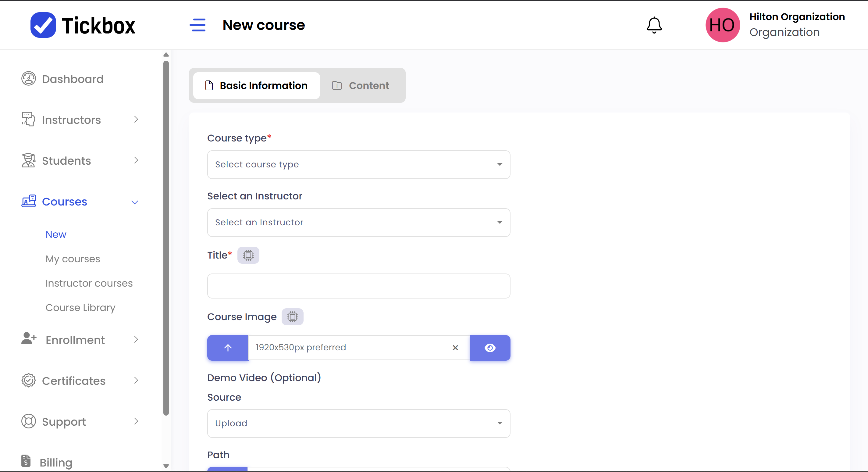Click the course image upload arrow button
This screenshot has width=868, height=472.
[228, 348]
